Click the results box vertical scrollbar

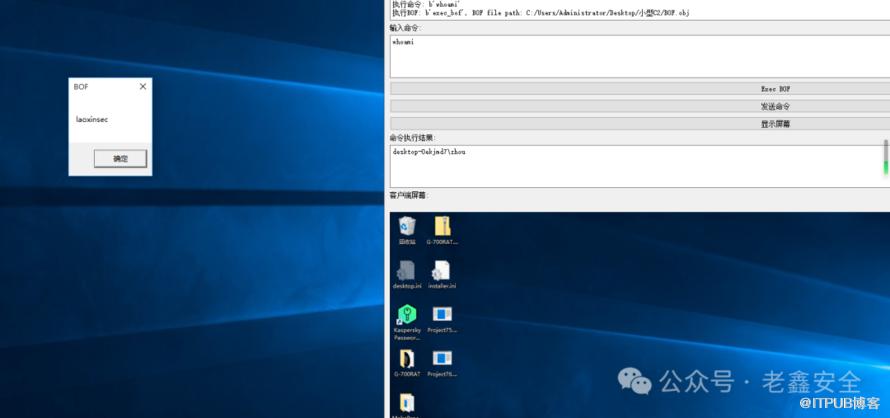(x=885, y=160)
